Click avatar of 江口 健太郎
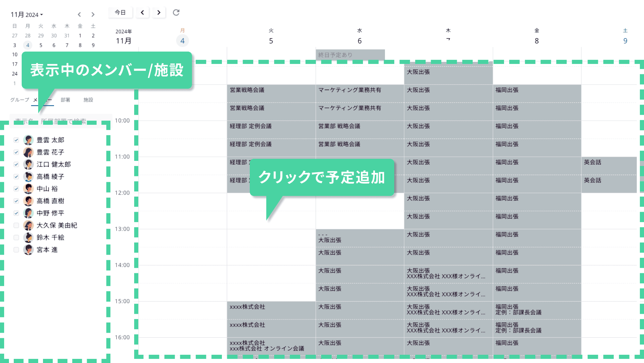This screenshot has width=644, height=363. (x=28, y=164)
